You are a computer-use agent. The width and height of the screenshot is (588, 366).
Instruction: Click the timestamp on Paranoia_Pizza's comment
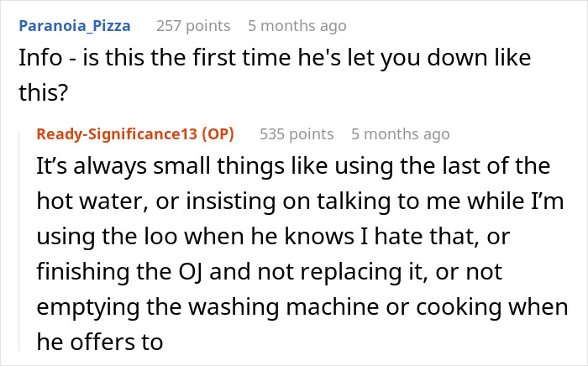[x=297, y=26]
